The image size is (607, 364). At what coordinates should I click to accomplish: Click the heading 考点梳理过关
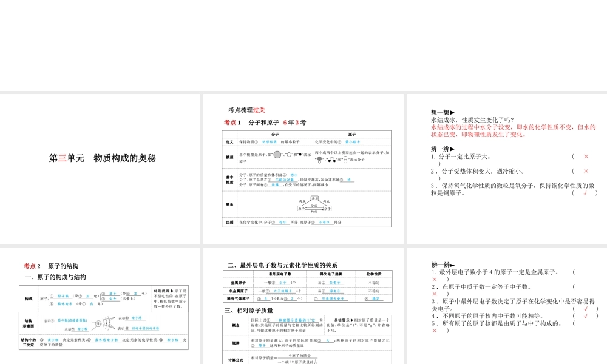pyautogui.click(x=246, y=110)
